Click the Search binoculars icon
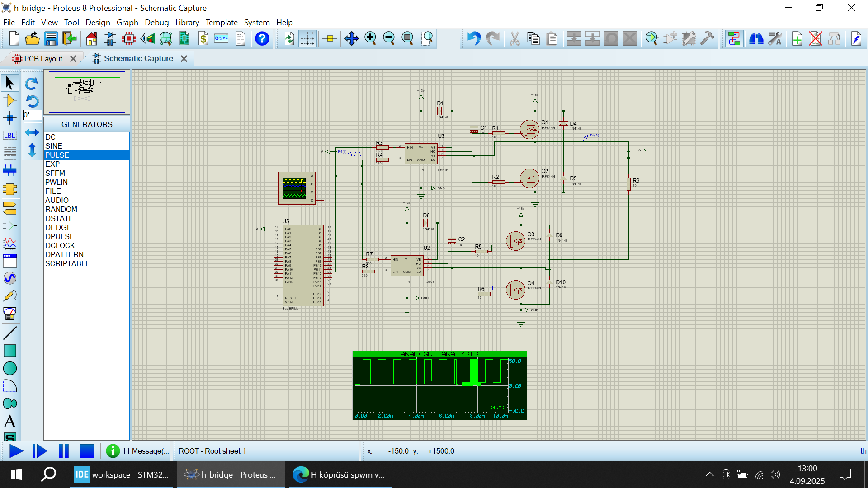This screenshot has height=488, width=868. tap(756, 39)
